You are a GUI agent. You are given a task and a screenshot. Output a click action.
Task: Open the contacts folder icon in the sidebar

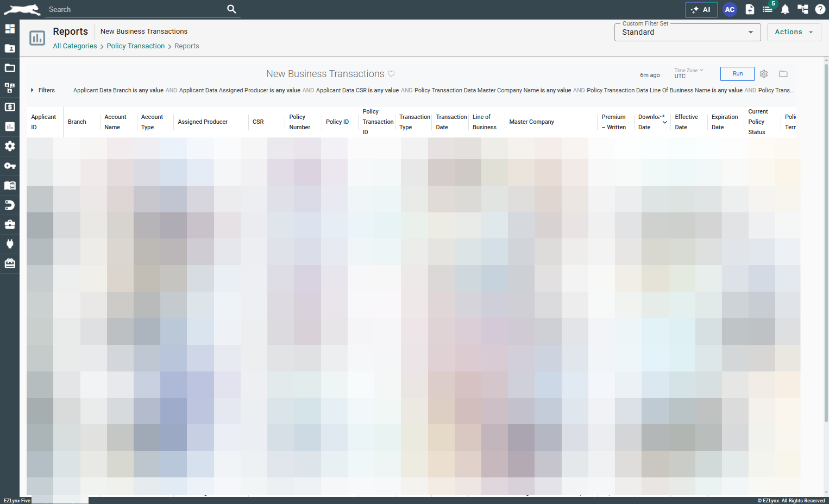pyautogui.click(x=10, y=48)
